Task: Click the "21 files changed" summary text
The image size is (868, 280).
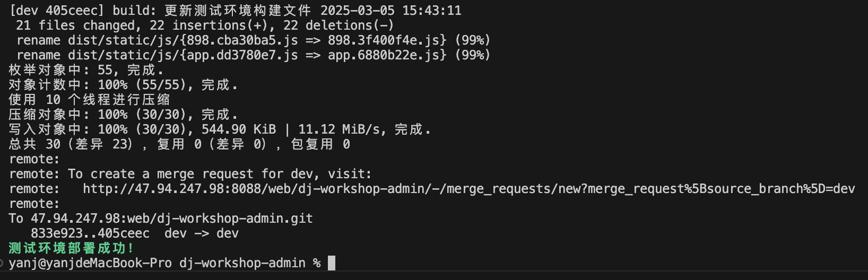Action: [x=75, y=25]
